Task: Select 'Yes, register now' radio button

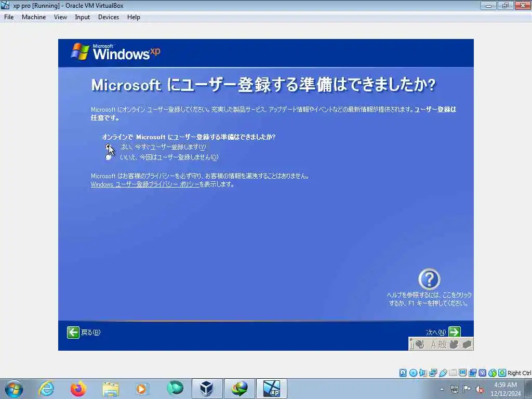Action: click(x=108, y=147)
